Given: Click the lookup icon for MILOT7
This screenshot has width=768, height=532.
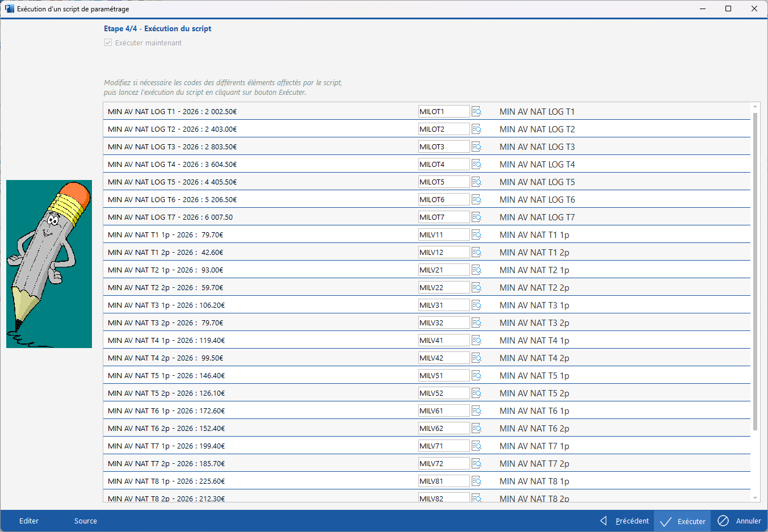Looking at the screenshot, I should click(476, 217).
